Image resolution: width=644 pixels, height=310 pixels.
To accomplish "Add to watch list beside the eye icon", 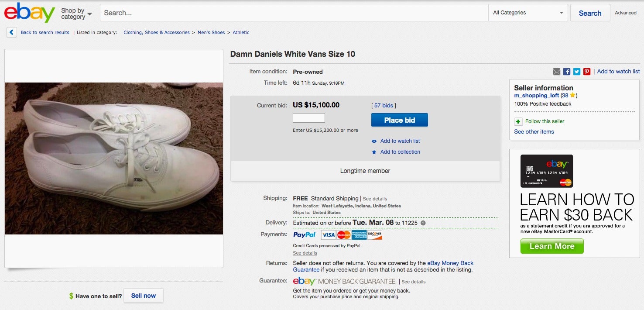I will click(x=400, y=141).
